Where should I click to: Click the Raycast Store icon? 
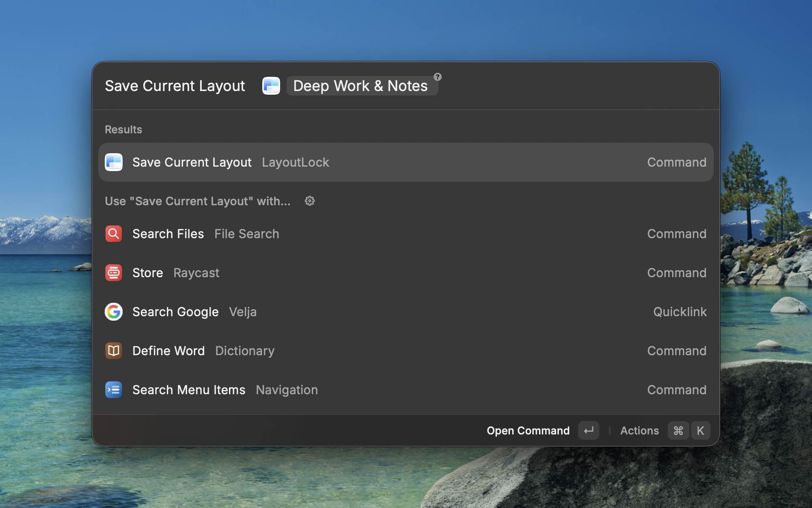[x=114, y=273]
